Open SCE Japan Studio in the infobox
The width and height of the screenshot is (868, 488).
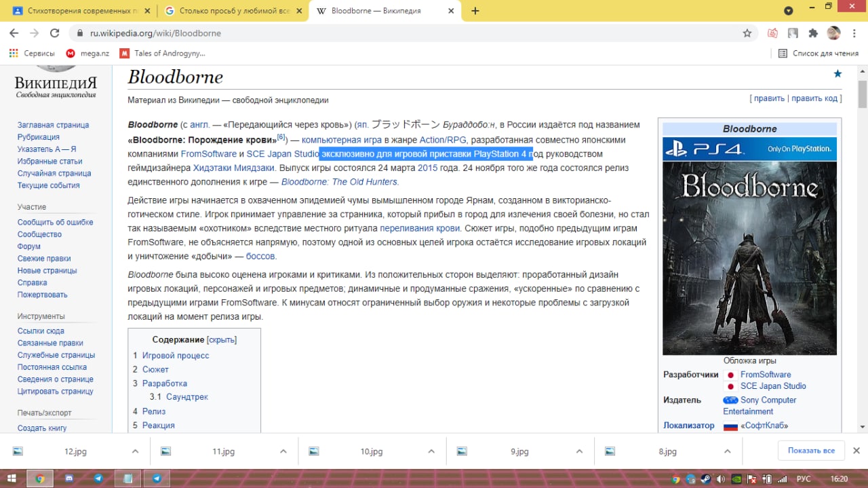point(773,386)
